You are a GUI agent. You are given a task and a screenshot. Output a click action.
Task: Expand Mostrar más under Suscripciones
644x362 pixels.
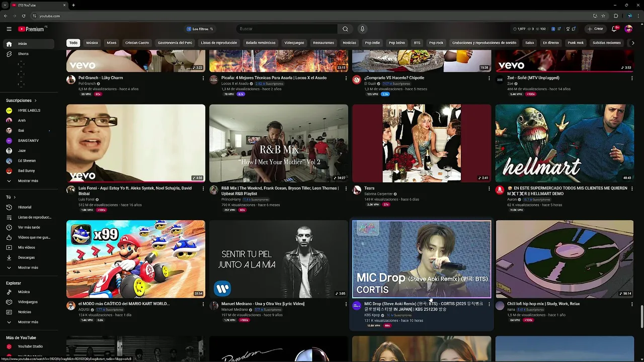[29, 180]
